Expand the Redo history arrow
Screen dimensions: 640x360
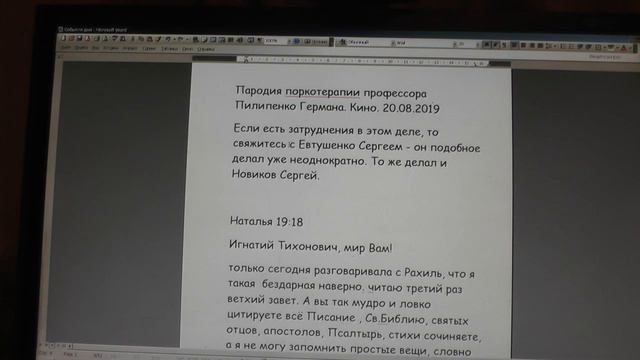[187, 39]
